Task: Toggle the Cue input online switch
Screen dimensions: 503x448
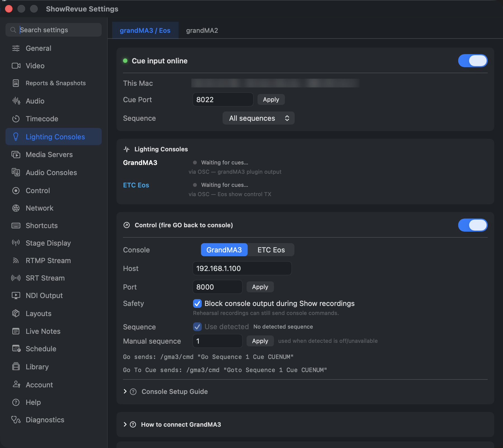Action: [x=473, y=61]
